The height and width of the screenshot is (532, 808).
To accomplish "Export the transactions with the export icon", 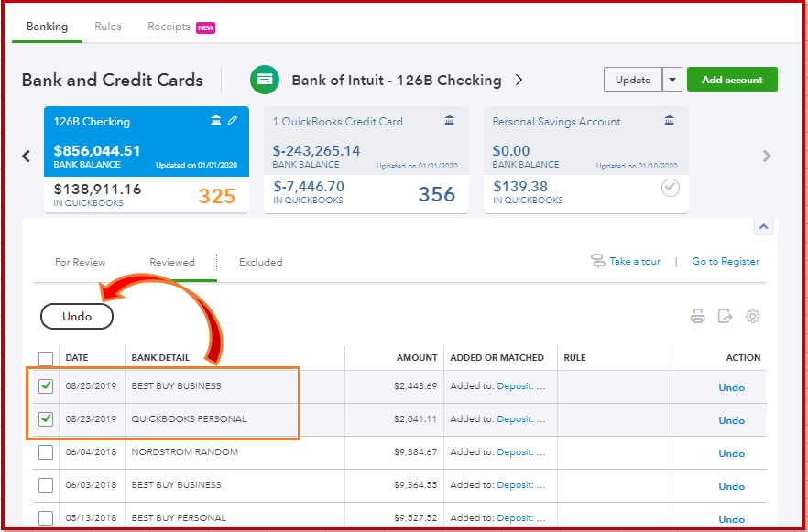I will 725,316.
